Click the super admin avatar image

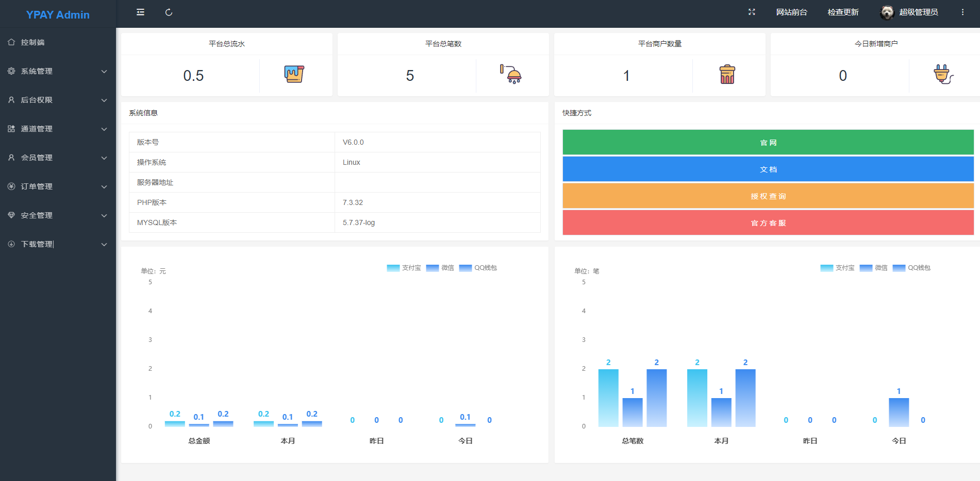click(887, 12)
